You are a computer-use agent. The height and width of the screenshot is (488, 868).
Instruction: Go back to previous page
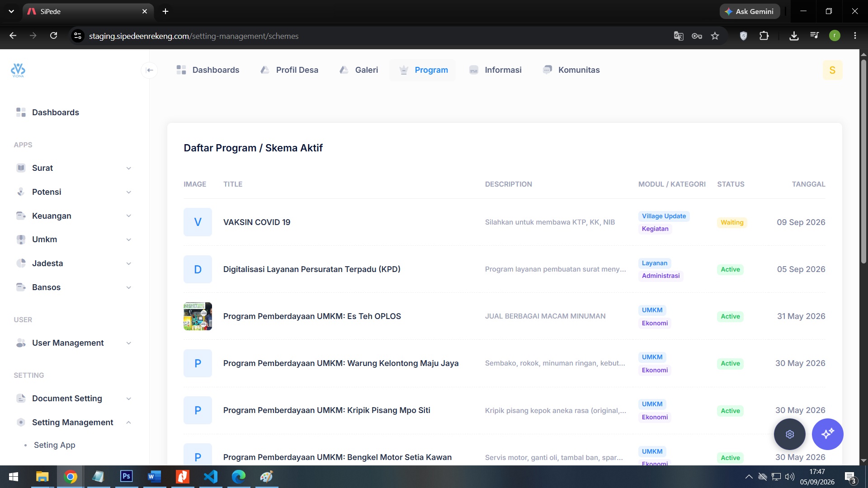pos(13,36)
